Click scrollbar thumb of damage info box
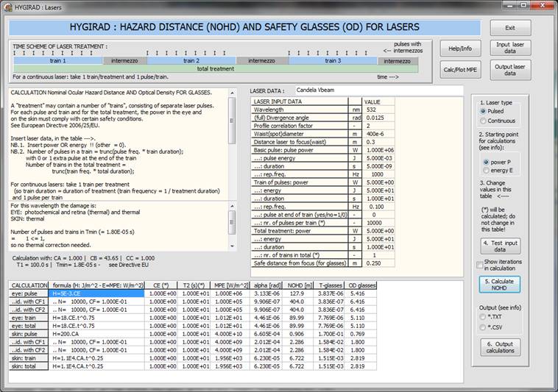The width and height of the screenshot is (558, 392). (233, 222)
